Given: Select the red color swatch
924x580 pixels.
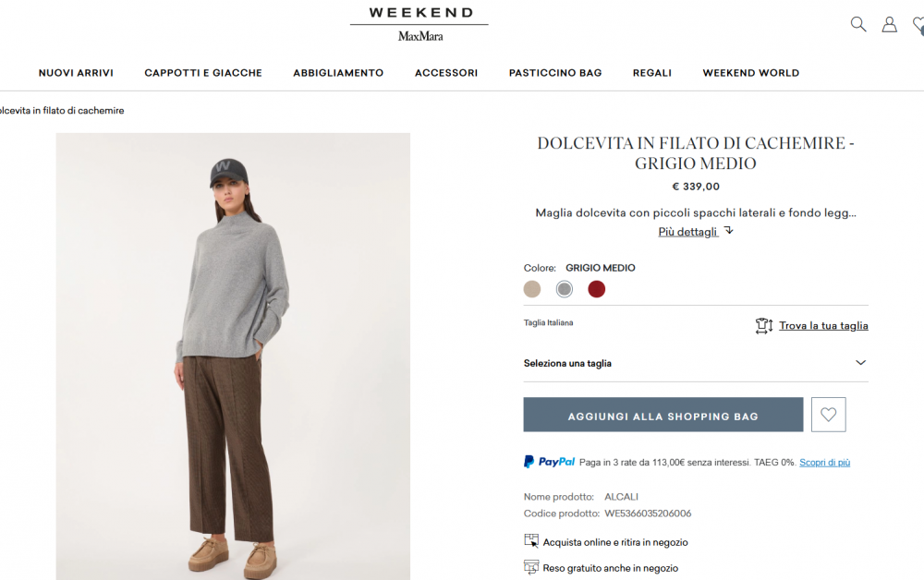Looking at the screenshot, I should point(597,289).
